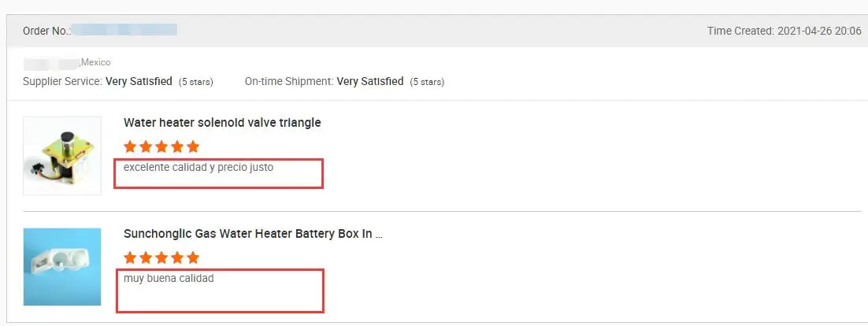Open the 'Sunchonglic Gas Water Heater Battery Box' title
Screen dimensions: 868x326
click(253, 234)
